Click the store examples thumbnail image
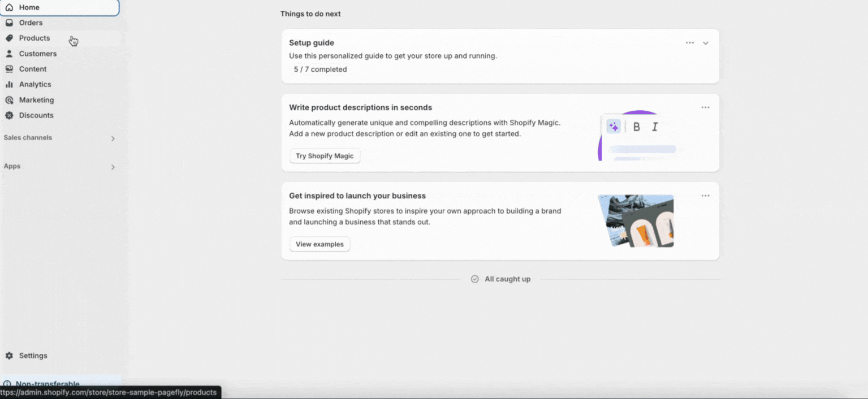Image resolution: width=868 pixels, height=399 pixels. point(637,221)
